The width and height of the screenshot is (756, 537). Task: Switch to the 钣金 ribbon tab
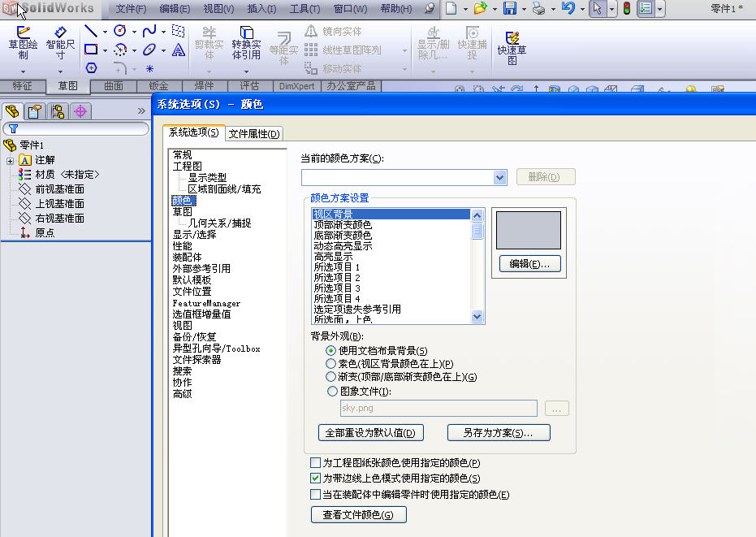[158, 86]
